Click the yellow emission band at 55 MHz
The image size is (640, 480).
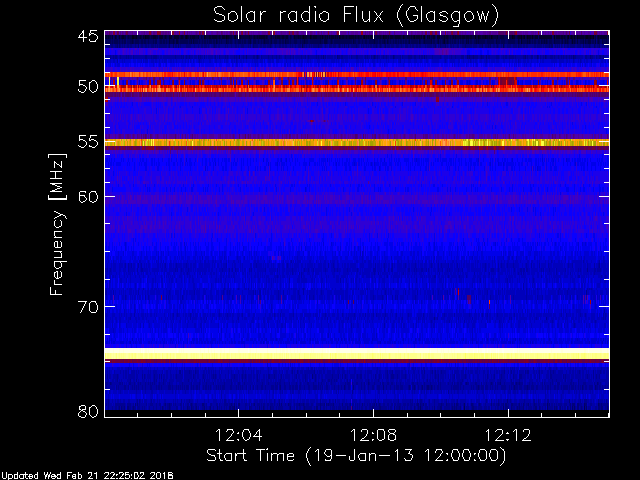pos(357,143)
